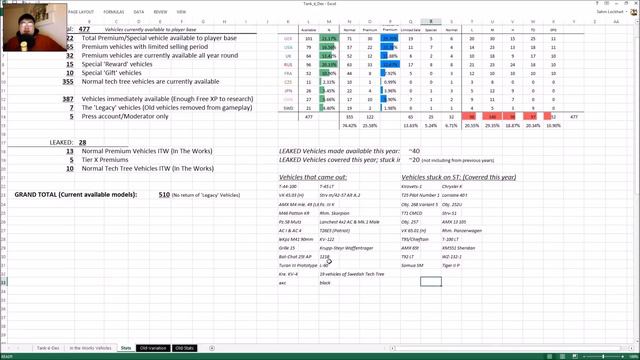Open the account name dropdown arrow

(628, 12)
